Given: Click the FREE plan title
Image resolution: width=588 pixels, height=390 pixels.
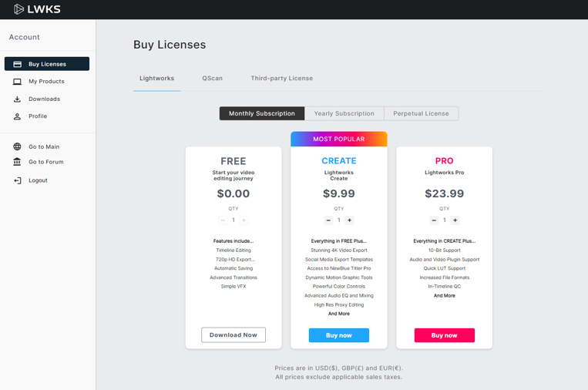Looking at the screenshot, I should (234, 161).
